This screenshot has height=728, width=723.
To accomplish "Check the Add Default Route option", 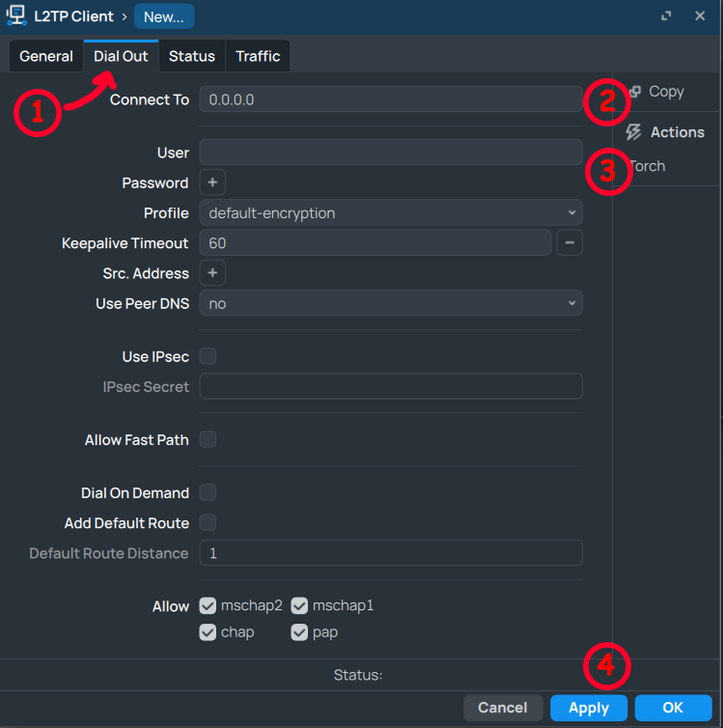I will (x=208, y=523).
